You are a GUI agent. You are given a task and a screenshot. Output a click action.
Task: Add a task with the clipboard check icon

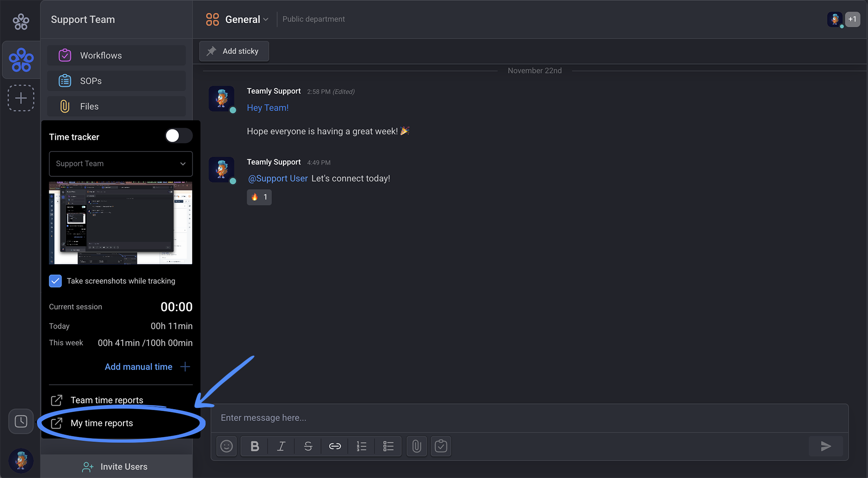coord(441,446)
